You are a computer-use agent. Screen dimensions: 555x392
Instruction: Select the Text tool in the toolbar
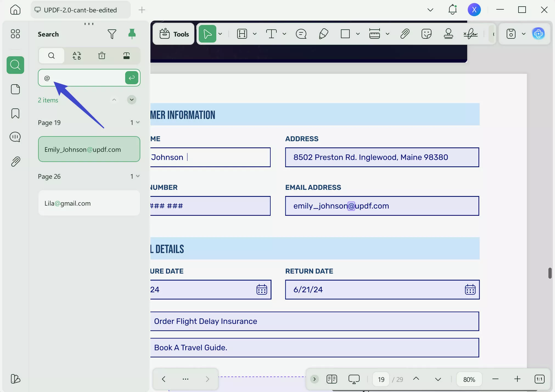[272, 33]
